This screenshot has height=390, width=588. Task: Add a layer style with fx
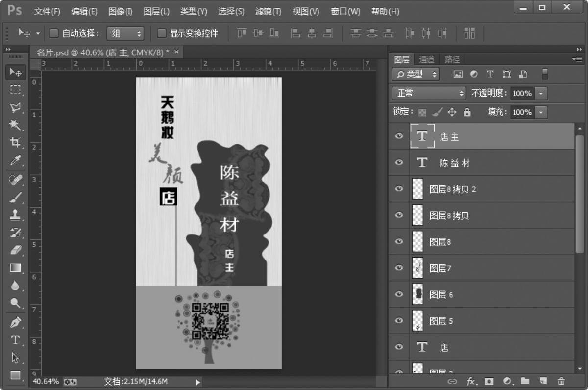(471, 381)
